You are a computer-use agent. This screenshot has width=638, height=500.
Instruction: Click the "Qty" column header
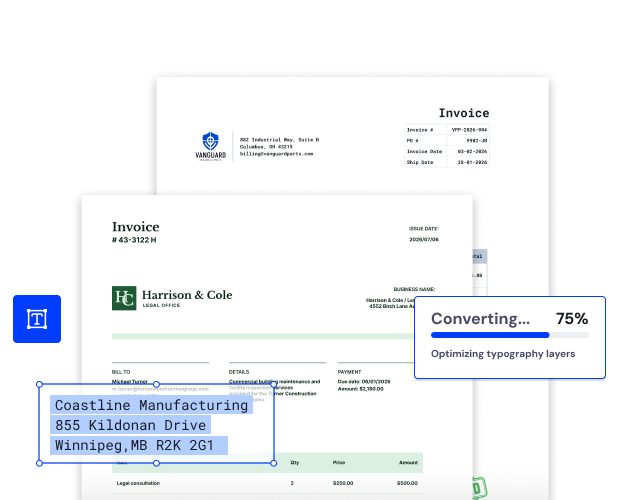pos(295,463)
